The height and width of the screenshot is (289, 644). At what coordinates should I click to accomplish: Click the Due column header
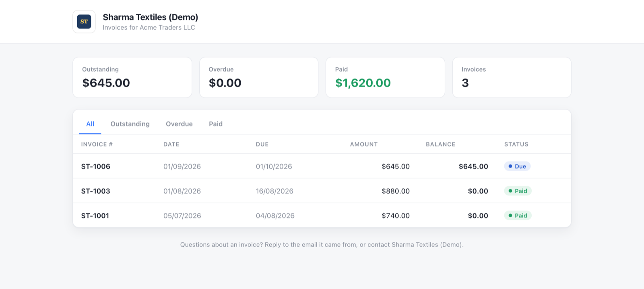pos(262,144)
